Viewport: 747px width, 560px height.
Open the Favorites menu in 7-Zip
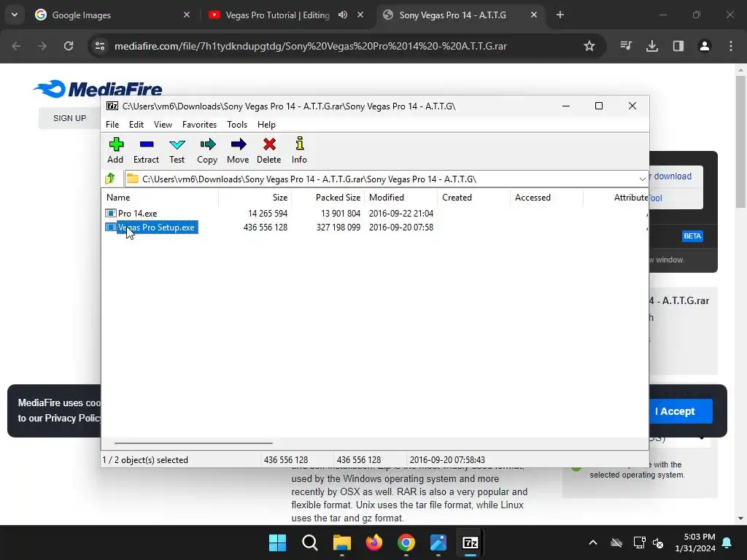[x=200, y=124]
